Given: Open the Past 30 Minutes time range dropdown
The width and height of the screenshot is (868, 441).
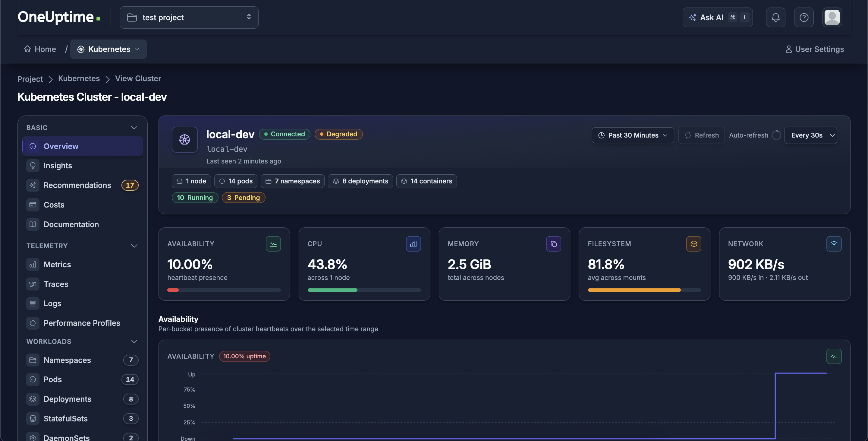Looking at the screenshot, I should pyautogui.click(x=633, y=135).
